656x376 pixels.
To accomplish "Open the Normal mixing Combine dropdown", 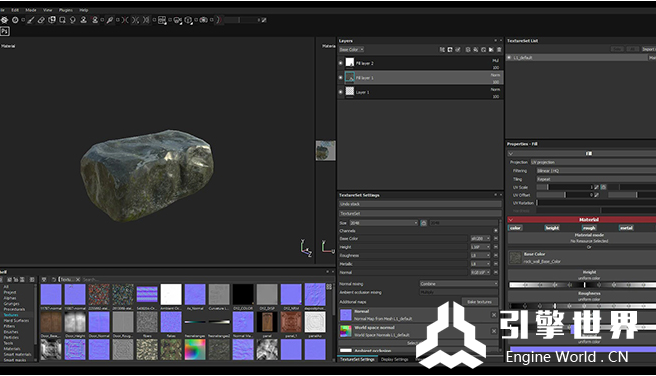I will pos(459,284).
